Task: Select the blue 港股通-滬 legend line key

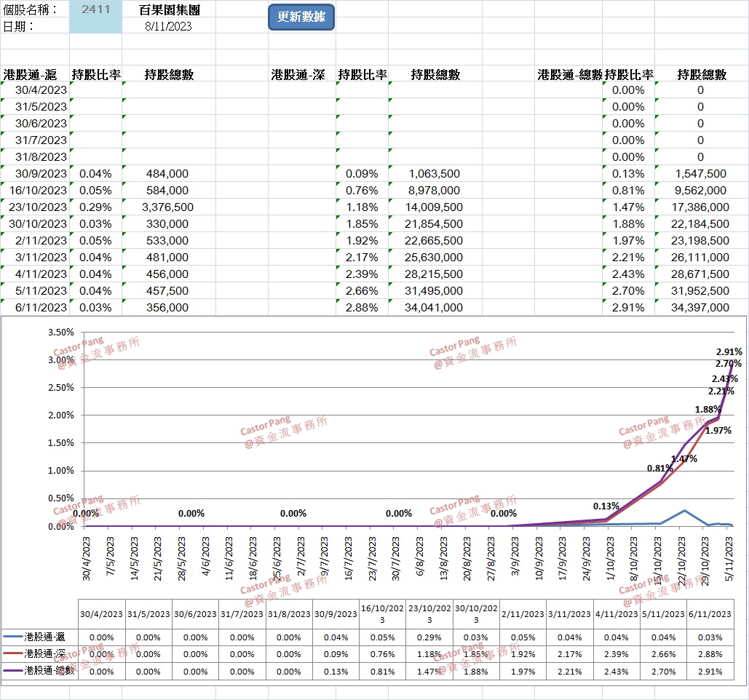Action: click(x=14, y=637)
